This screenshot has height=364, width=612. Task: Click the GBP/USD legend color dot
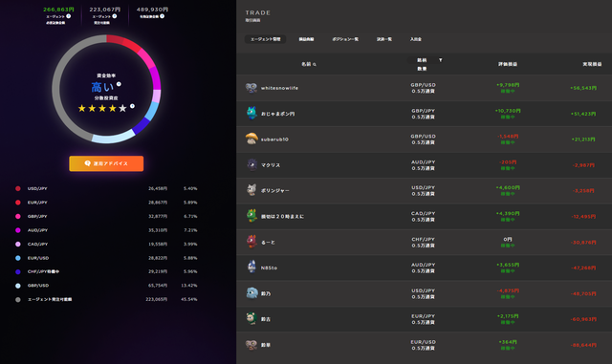[18, 286]
